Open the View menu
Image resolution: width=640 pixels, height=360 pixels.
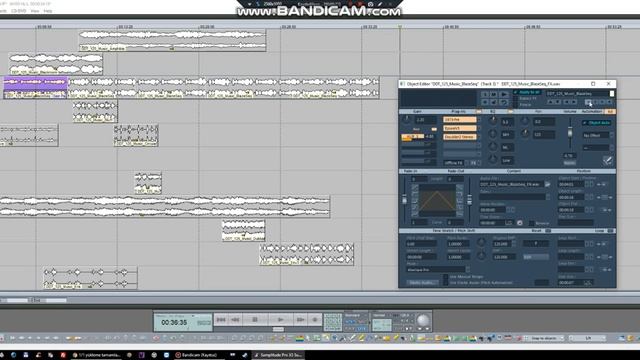[x=35, y=11]
